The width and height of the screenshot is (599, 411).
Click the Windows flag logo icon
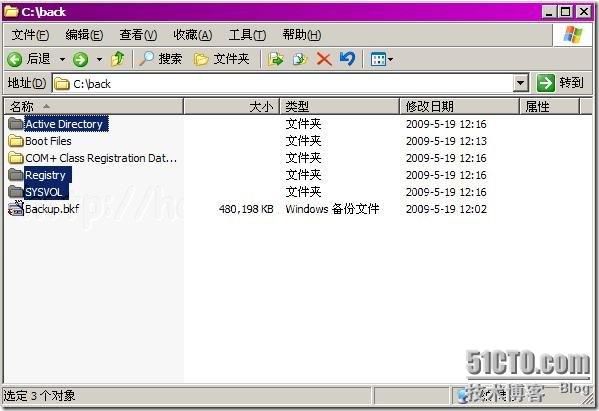click(572, 35)
